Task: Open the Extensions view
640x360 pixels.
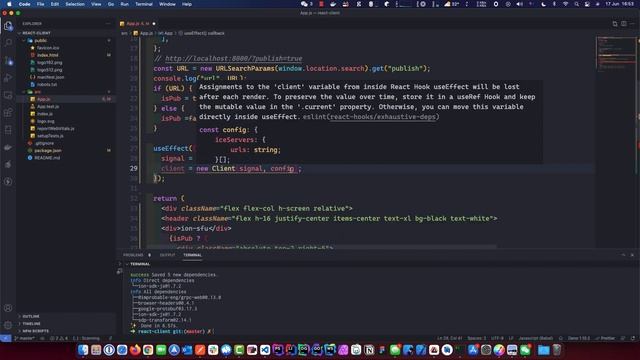Action: tap(8, 113)
